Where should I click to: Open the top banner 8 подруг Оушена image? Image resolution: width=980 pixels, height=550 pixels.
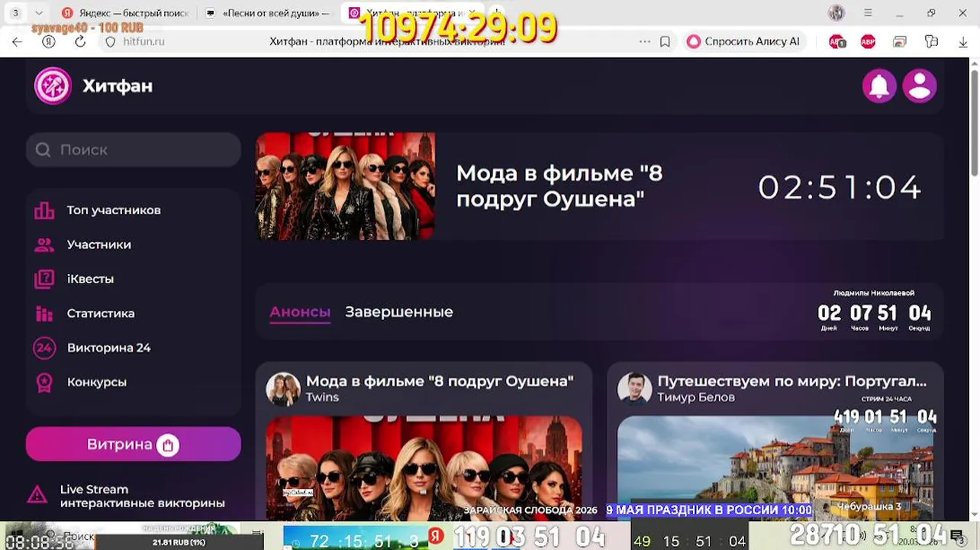point(346,186)
